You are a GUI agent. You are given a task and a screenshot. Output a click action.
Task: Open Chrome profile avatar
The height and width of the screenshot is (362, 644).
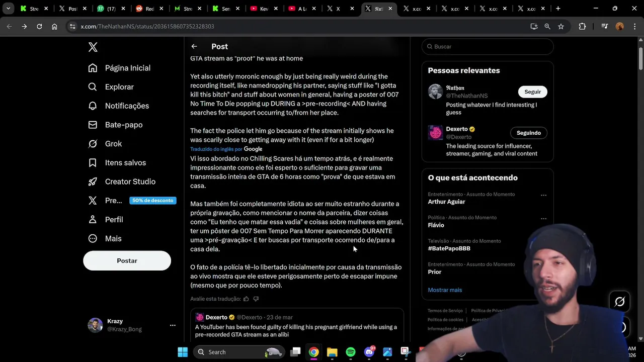pos(620,26)
